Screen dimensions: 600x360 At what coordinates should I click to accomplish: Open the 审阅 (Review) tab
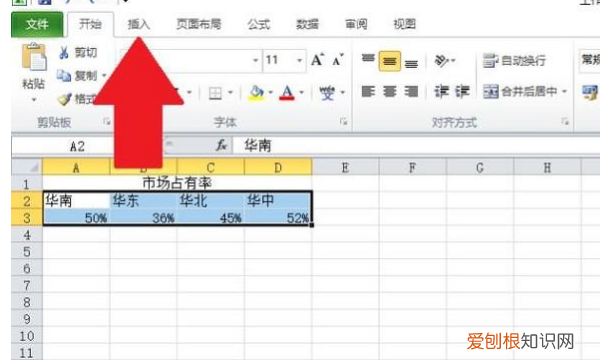[x=356, y=24]
